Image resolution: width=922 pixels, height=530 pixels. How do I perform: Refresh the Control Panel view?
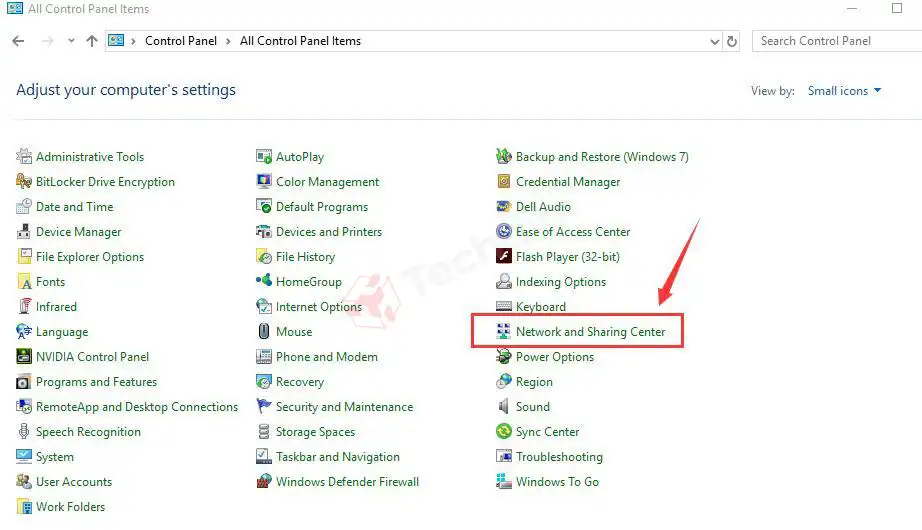click(x=731, y=41)
